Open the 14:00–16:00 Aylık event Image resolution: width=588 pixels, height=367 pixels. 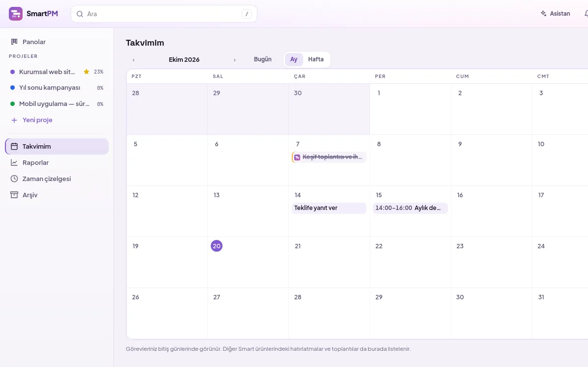[x=410, y=208]
